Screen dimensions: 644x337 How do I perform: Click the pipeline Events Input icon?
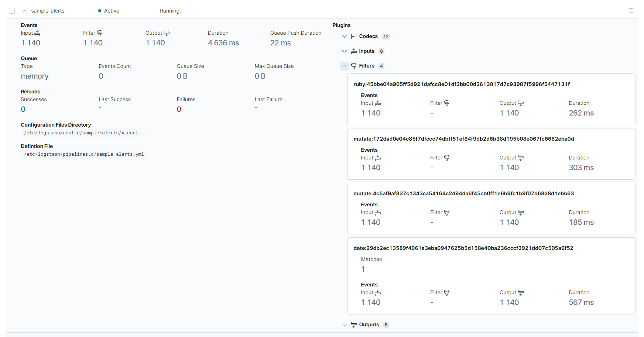point(37,33)
